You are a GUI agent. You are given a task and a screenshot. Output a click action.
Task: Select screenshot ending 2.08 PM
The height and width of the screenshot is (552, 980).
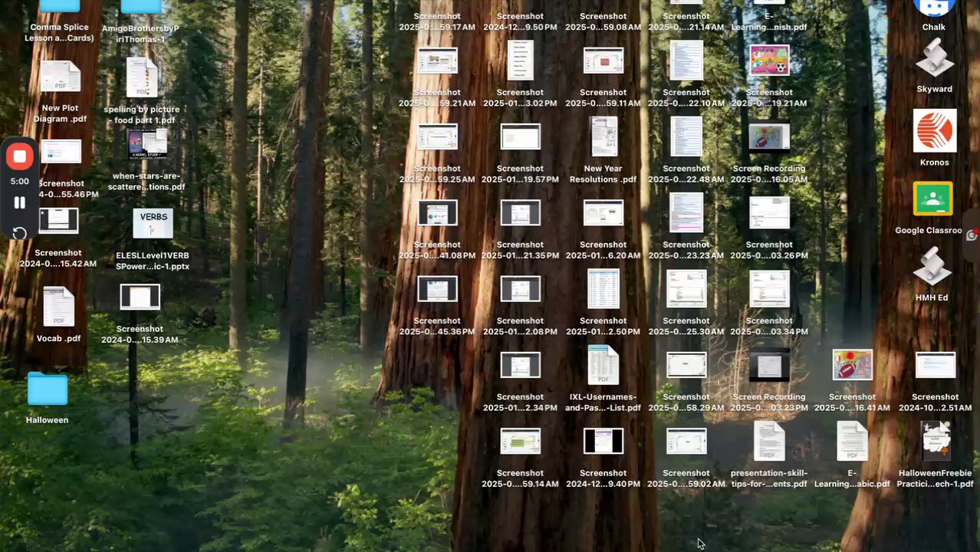520,288
